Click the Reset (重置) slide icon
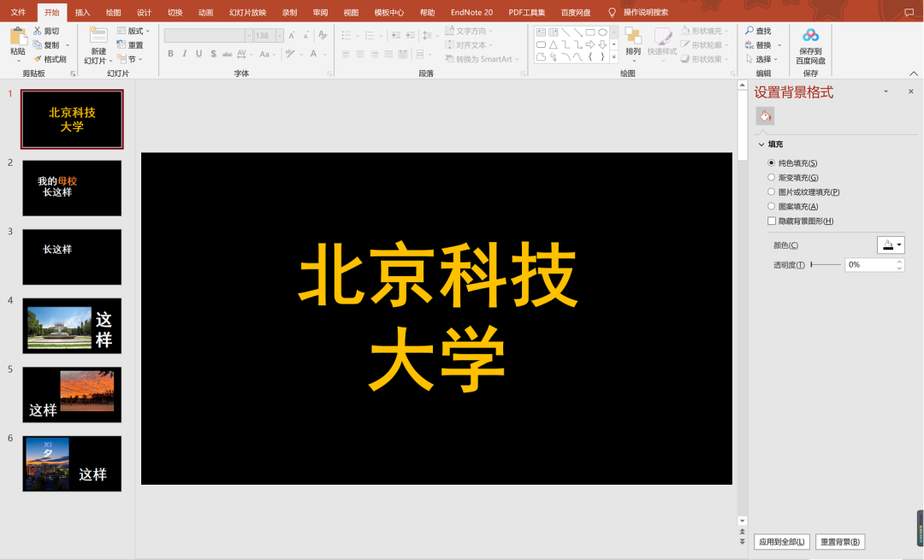The height and width of the screenshot is (560, 924). pos(121,44)
